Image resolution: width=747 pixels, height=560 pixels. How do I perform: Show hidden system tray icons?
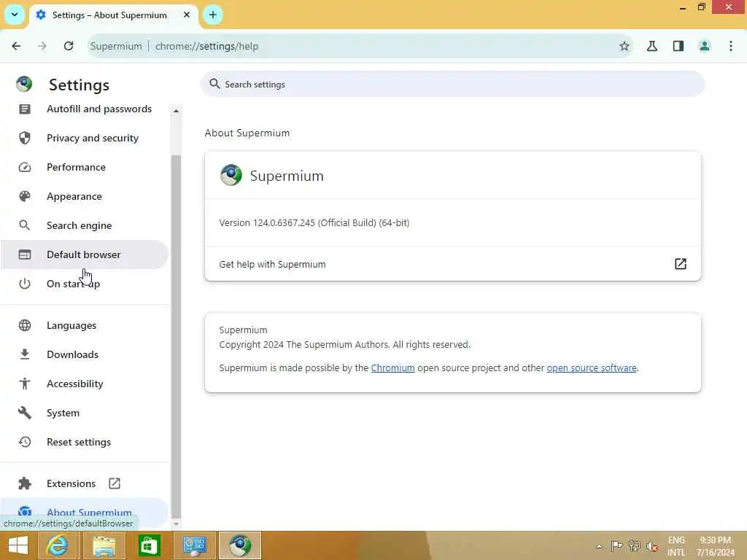coord(599,546)
